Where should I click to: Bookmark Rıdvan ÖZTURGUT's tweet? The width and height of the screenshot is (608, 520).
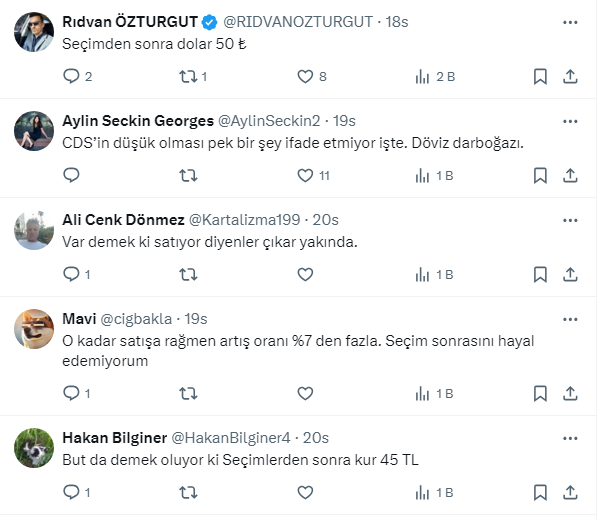(x=540, y=76)
